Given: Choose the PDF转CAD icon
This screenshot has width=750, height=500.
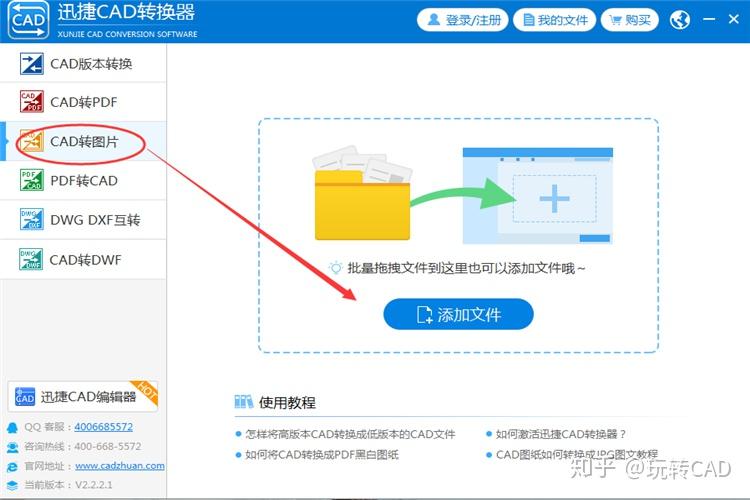Looking at the screenshot, I should tap(32, 180).
